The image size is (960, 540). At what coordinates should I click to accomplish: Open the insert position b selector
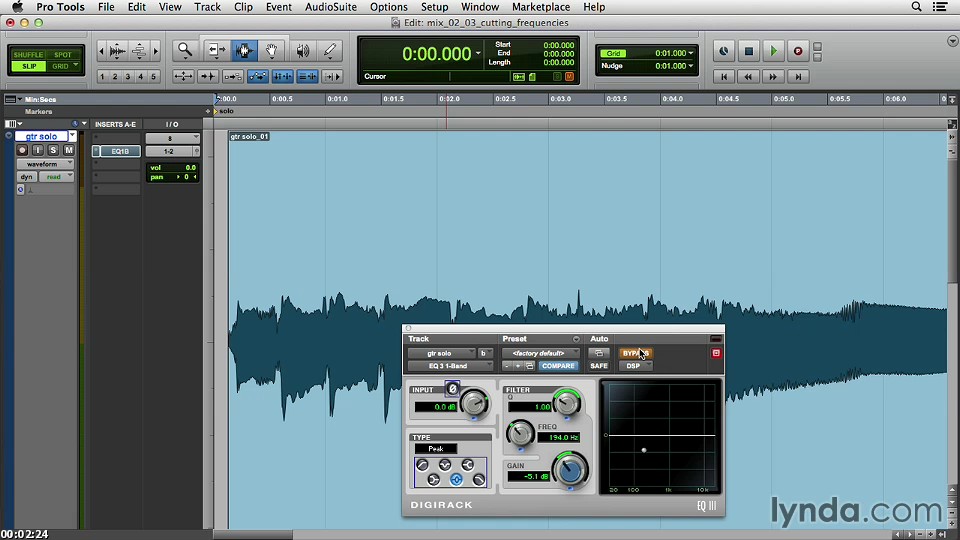[x=485, y=353]
